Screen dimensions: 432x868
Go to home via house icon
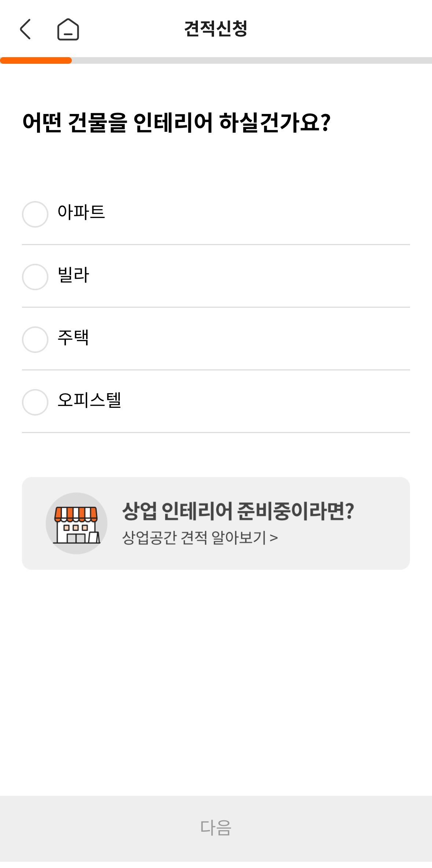(x=68, y=29)
